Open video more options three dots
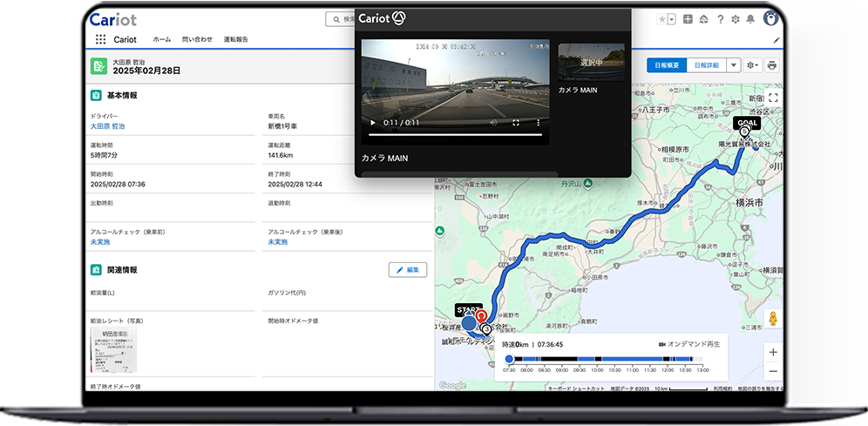Image resolution: width=868 pixels, height=426 pixels. point(538,123)
